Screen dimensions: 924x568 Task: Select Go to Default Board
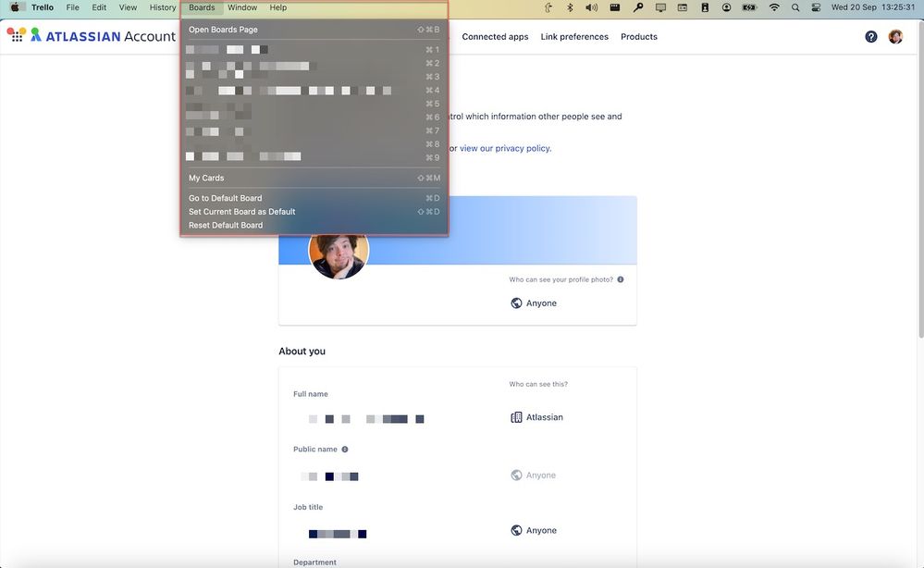coord(314,198)
